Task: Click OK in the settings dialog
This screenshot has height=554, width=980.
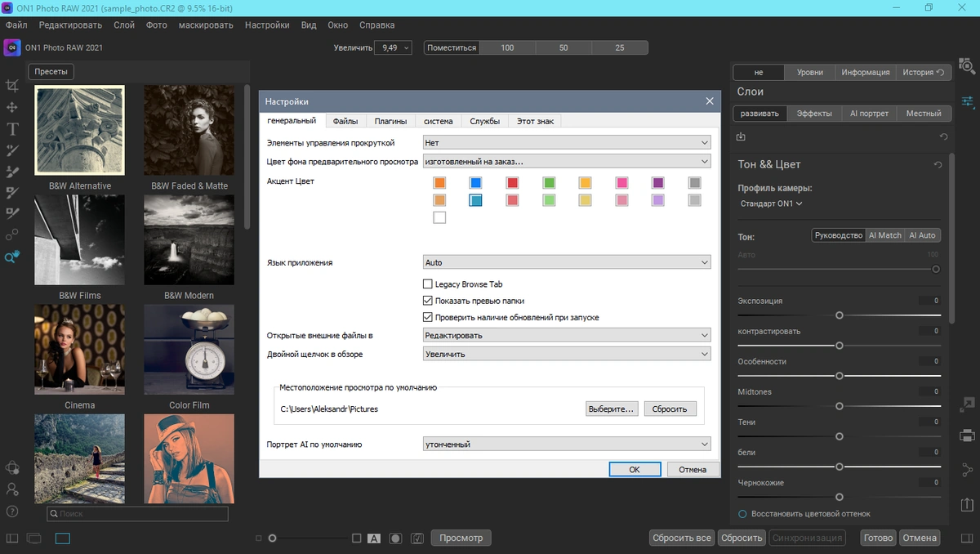Action: click(x=635, y=470)
